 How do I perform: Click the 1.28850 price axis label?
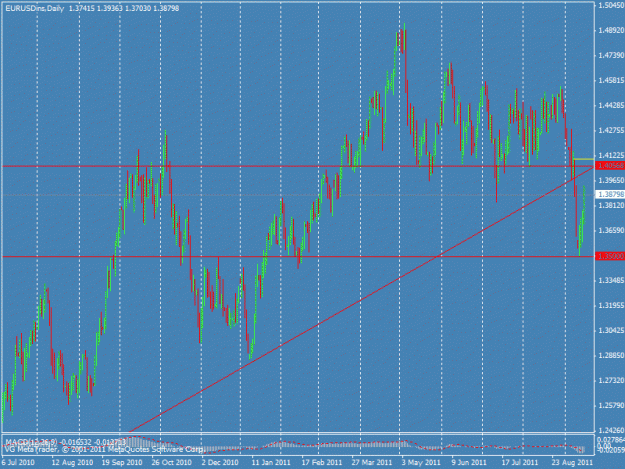tap(611, 355)
